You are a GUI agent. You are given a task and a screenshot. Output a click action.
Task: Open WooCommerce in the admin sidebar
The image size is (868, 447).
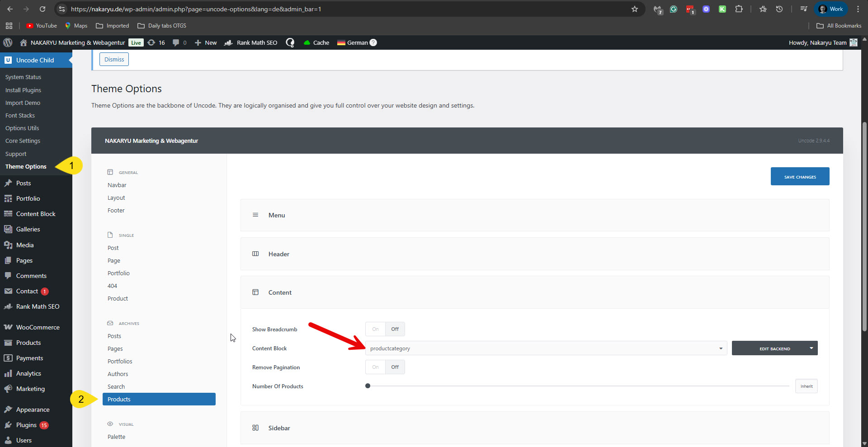pyautogui.click(x=38, y=327)
